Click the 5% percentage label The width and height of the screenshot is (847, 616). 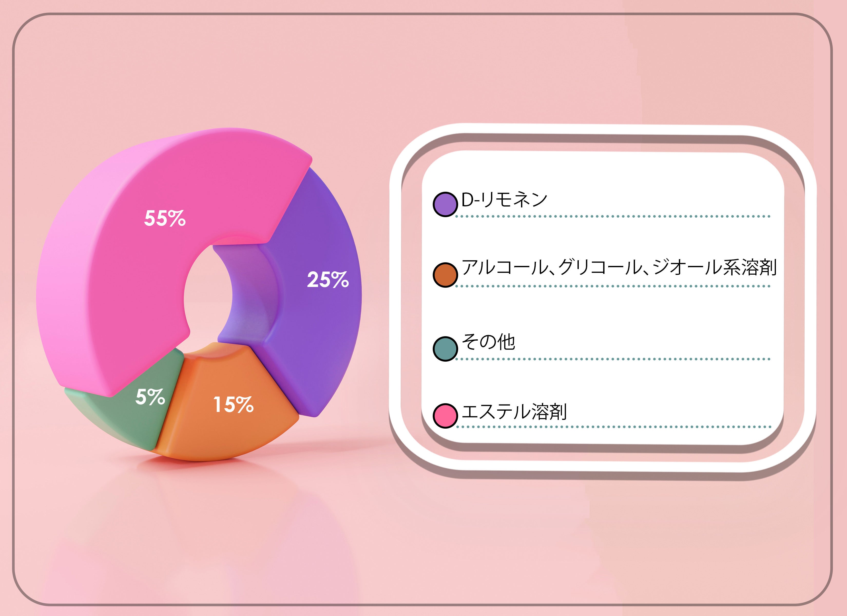(x=150, y=397)
